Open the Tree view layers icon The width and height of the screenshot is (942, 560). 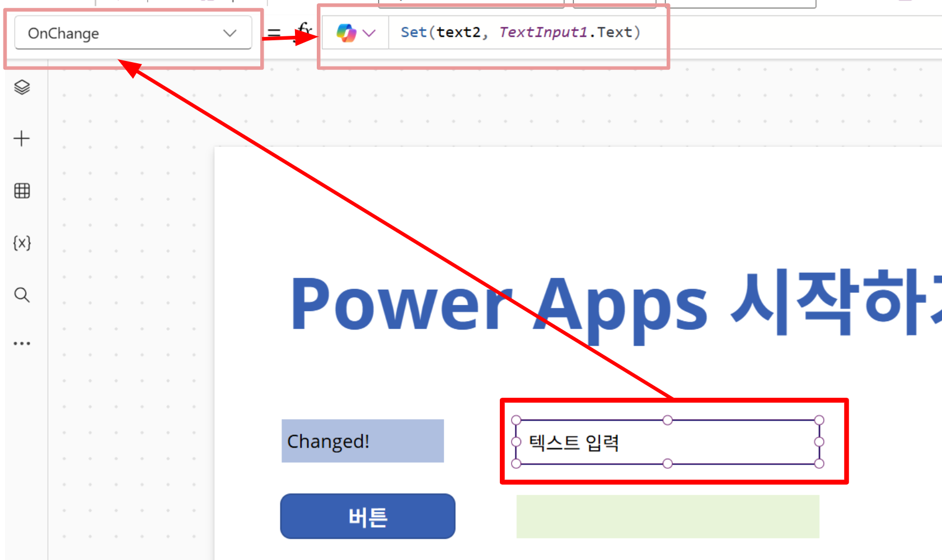click(22, 87)
